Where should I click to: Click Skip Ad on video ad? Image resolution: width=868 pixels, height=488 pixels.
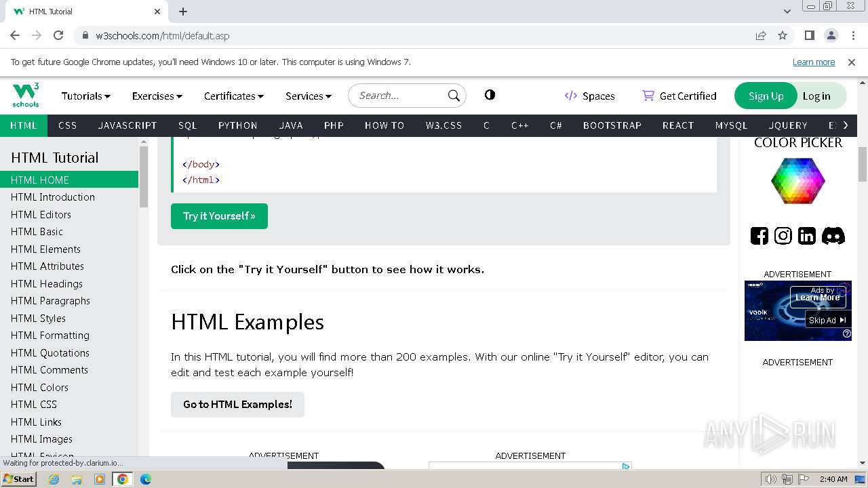click(828, 320)
